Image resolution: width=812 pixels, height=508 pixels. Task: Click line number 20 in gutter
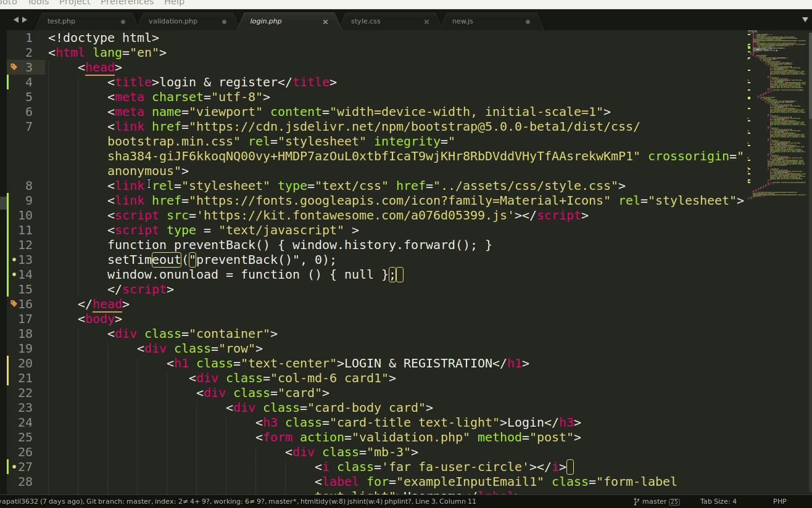pyautogui.click(x=25, y=363)
